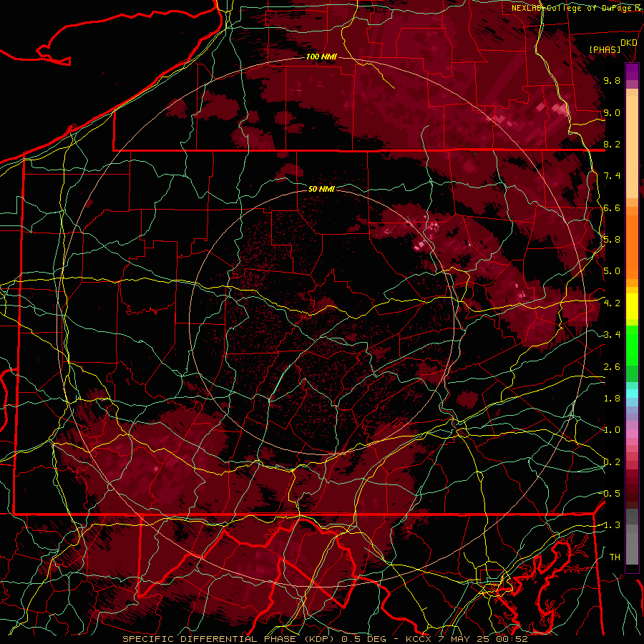644x644 pixels.
Task: Click the TH label at color scale bottom
Action: point(615,557)
